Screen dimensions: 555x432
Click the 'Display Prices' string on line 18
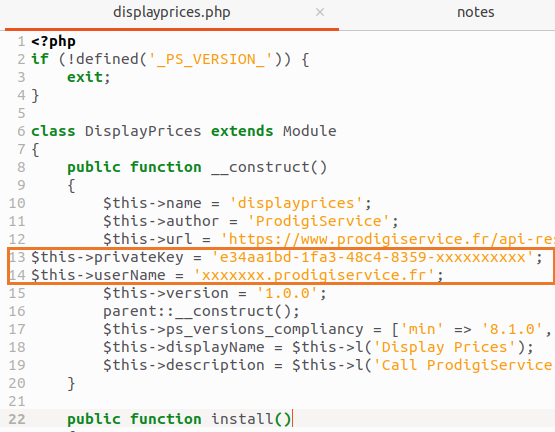tap(444, 347)
